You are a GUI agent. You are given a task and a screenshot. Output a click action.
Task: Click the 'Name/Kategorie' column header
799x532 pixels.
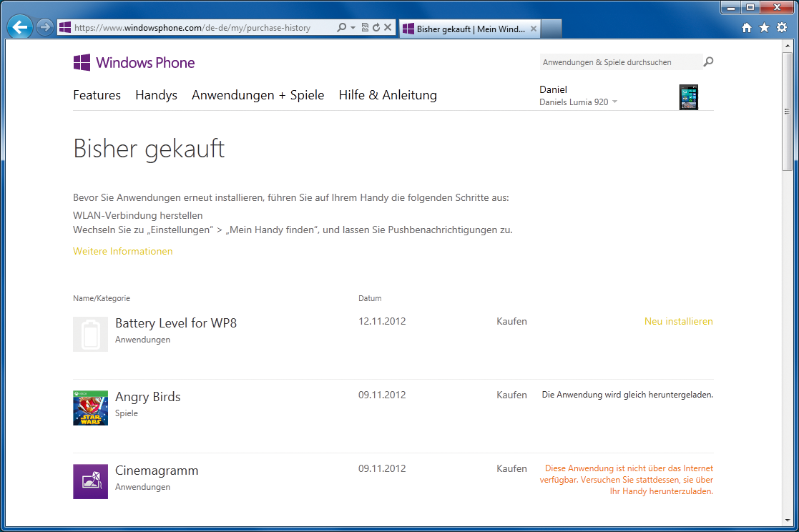[102, 299]
